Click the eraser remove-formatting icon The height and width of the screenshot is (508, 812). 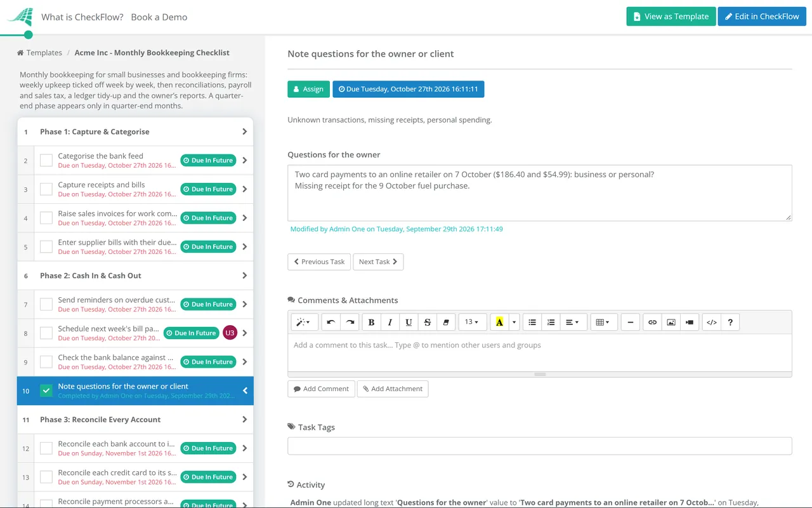446,323
